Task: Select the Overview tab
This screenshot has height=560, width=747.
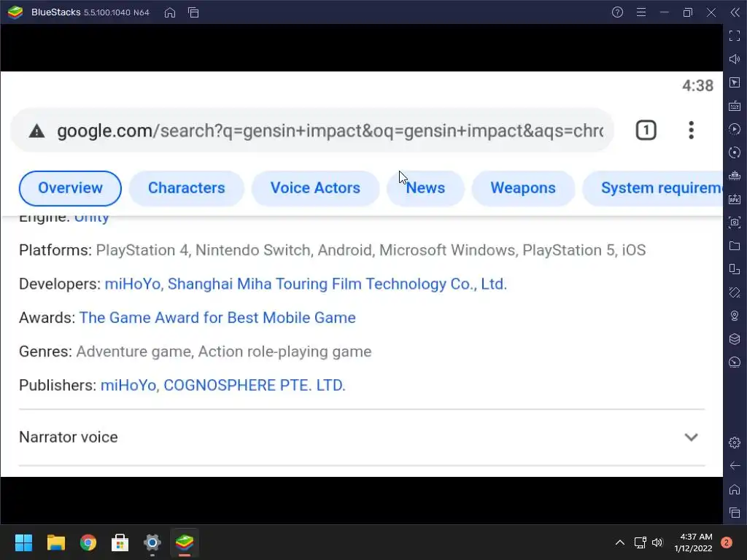Action: click(x=70, y=188)
